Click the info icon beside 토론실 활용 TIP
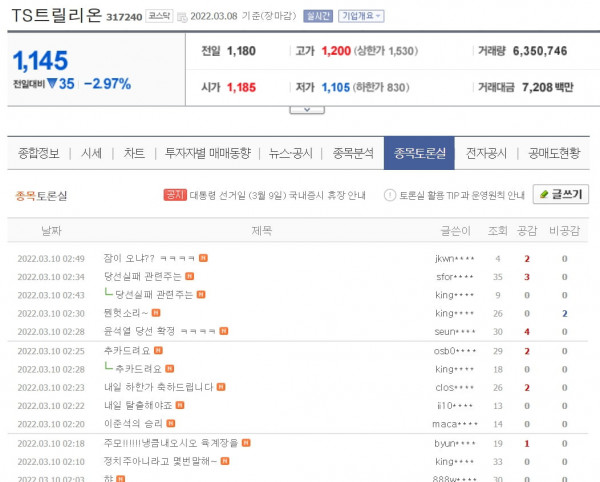The height and width of the screenshot is (482, 600). pos(390,195)
